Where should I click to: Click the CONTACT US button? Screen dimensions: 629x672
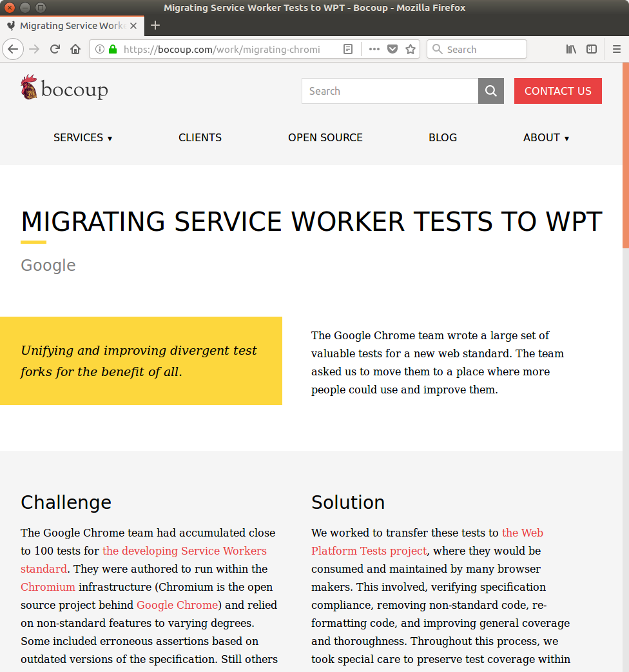[558, 91]
